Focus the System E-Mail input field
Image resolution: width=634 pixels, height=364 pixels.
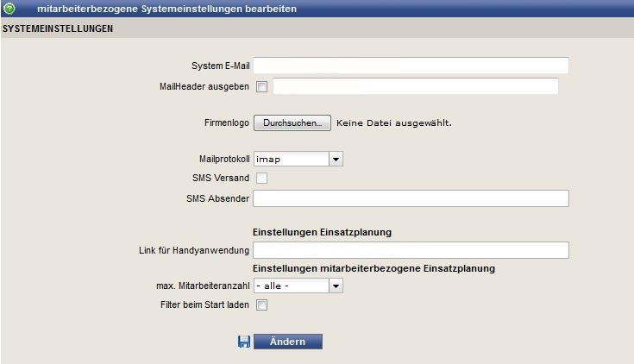411,66
